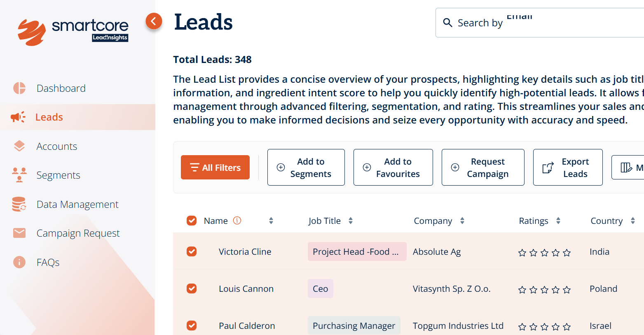The height and width of the screenshot is (335, 644).
Task: Sort leads by Ratings column arrows
Action: coord(558,221)
